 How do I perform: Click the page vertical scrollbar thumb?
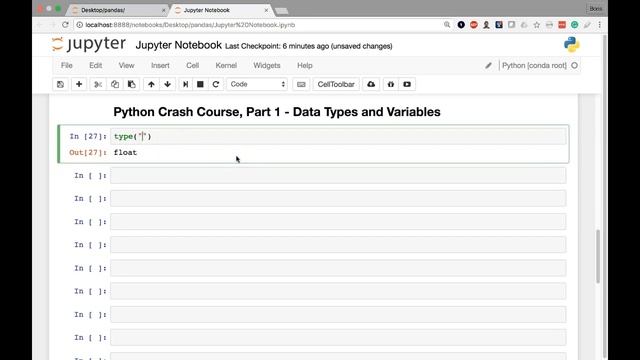tap(598, 256)
